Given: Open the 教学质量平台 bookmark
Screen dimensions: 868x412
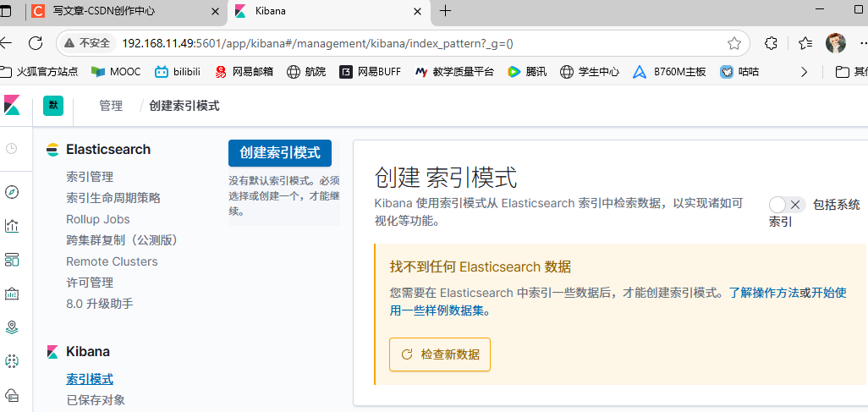Looking at the screenshot, I should click(454, 71).
